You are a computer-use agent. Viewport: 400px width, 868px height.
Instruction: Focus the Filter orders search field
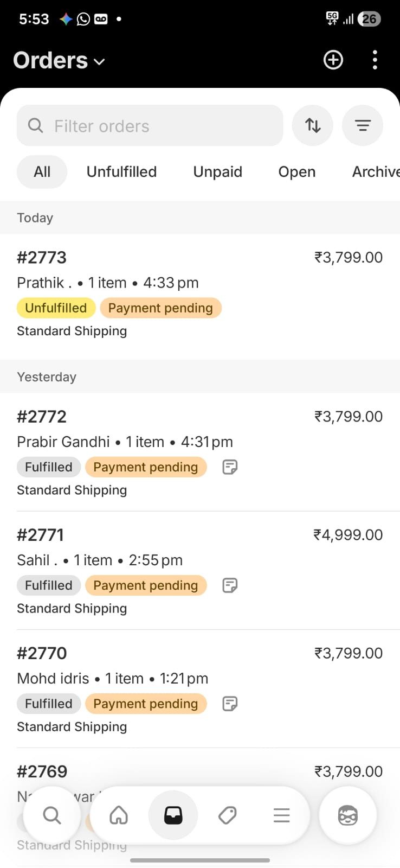(150, 126)
